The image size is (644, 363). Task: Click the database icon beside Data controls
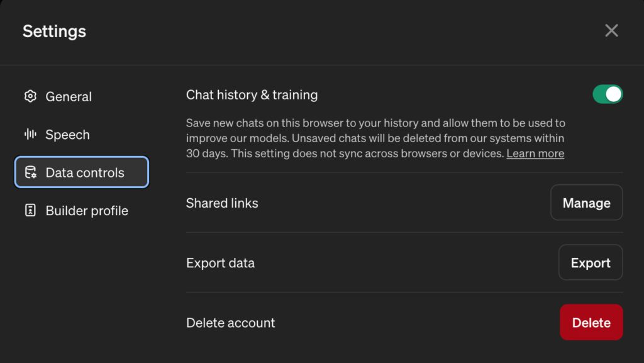click(30, 172)
